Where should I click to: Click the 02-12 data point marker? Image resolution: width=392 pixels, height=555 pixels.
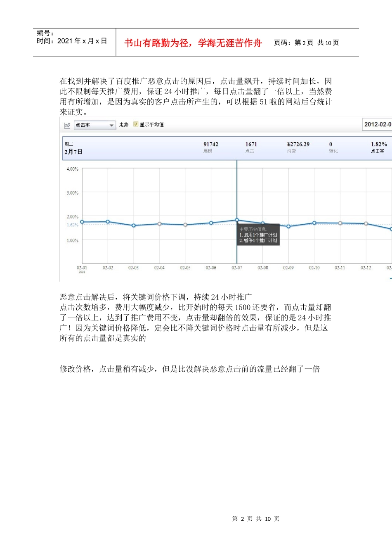[x=366, y=223]
